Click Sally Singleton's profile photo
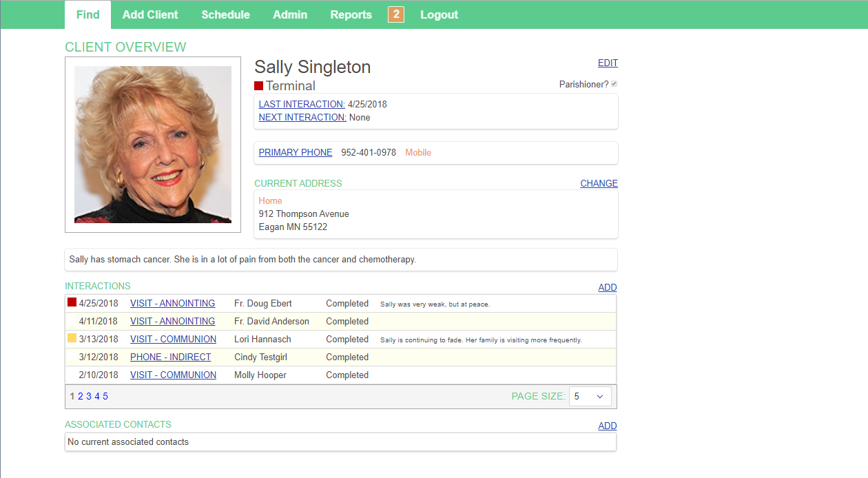 click(153, 145)
